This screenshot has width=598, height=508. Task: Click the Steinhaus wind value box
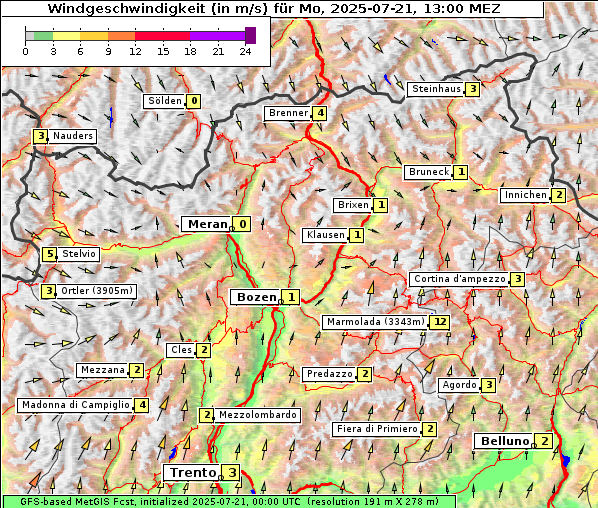pos(472,89)
